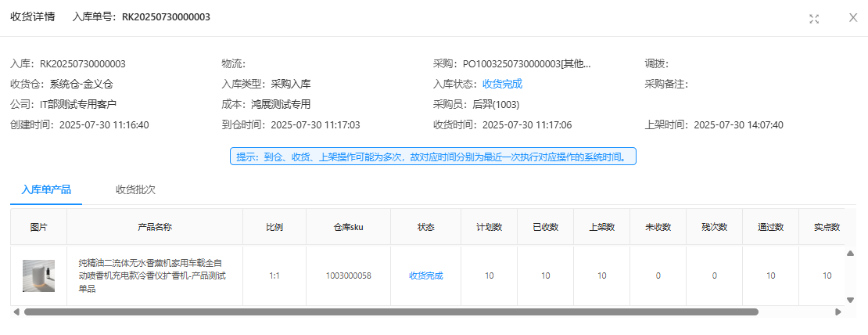Viewport: 868px width, 335px height.
Task: Click the horizontal scrollbar under the table
Action: pyautogui.click(x=391, y=312)
